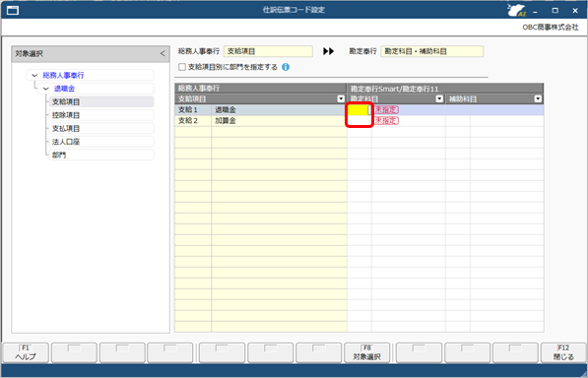Click 未指定 label in the 退職金 row
The image size is (588, 378).
tap(387, 110)
